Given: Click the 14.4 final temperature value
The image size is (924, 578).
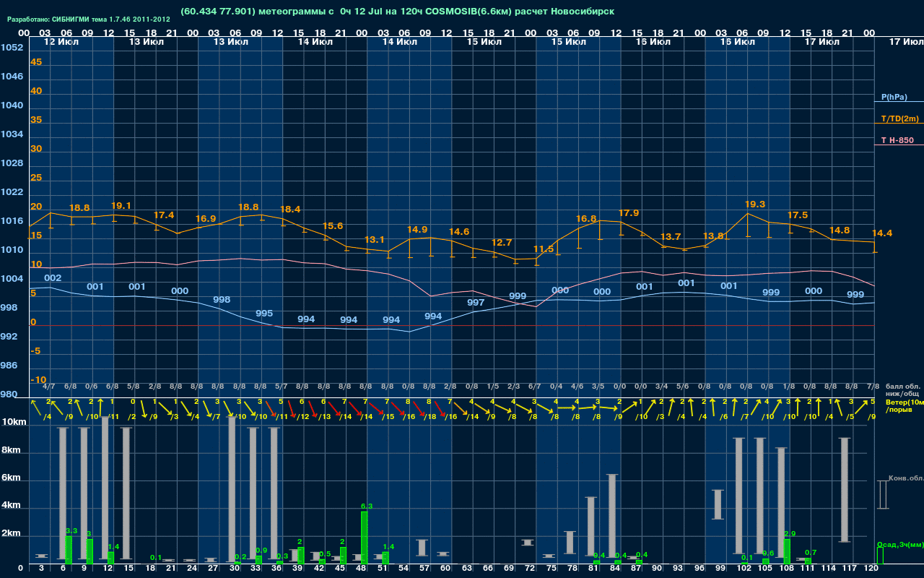Looking at the screenshot, I should click(882, 233).
